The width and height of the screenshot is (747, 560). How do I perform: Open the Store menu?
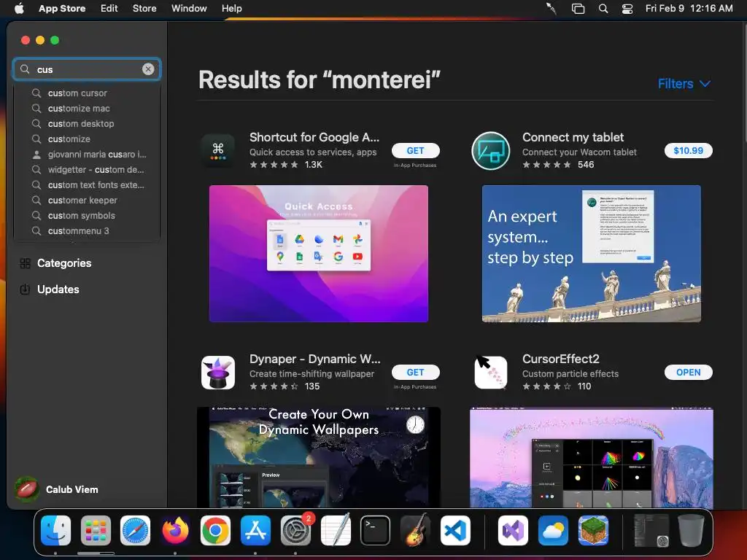click(x=144, y=9)
